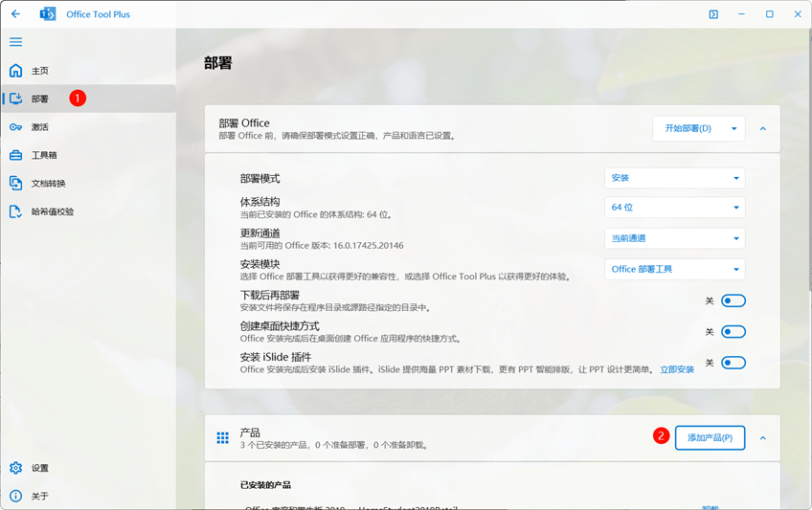This screenshot has height=510, width=812.
Task: Collapse the 部署 Office section
Action: coord(763,128)
